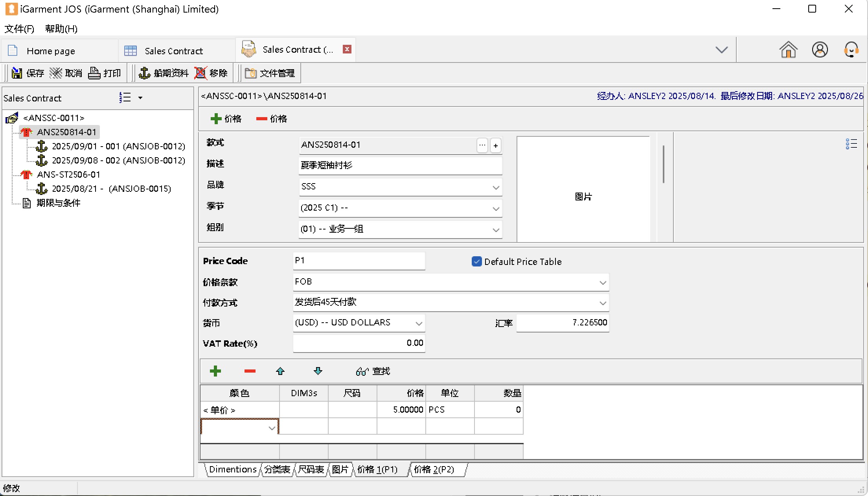This screenshot has height=496, width=868.
Task: Click the Remove (移除) toolbar icon
Action: pyautogui.click(x=201, y=73)
